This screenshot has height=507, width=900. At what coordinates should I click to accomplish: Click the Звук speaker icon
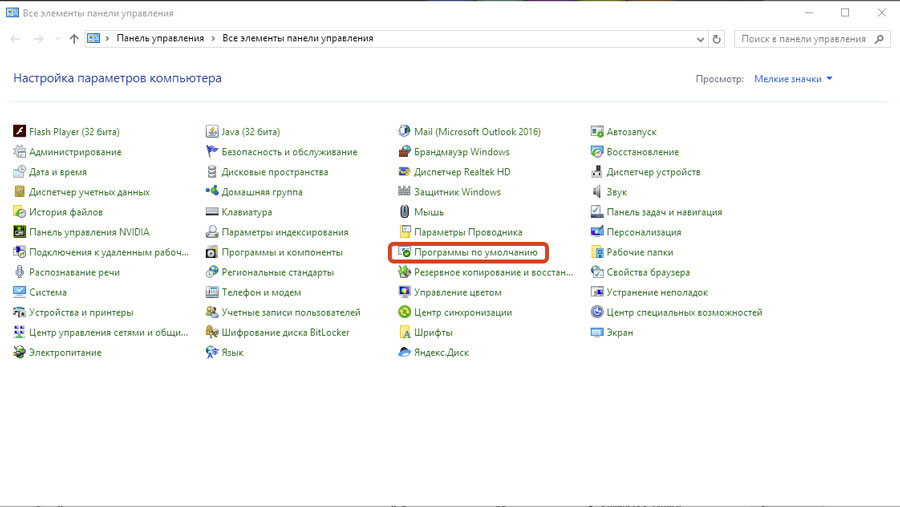click(x=597, y=192)
